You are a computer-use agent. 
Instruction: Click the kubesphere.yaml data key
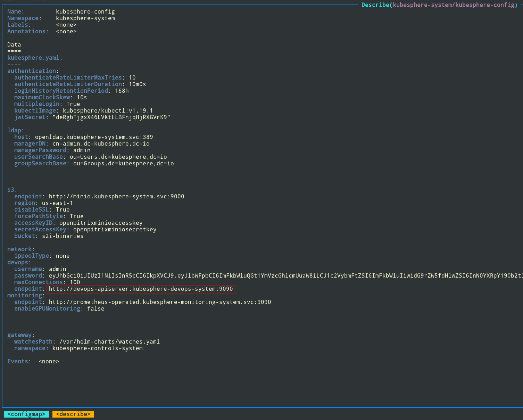[x=33, y=58]
